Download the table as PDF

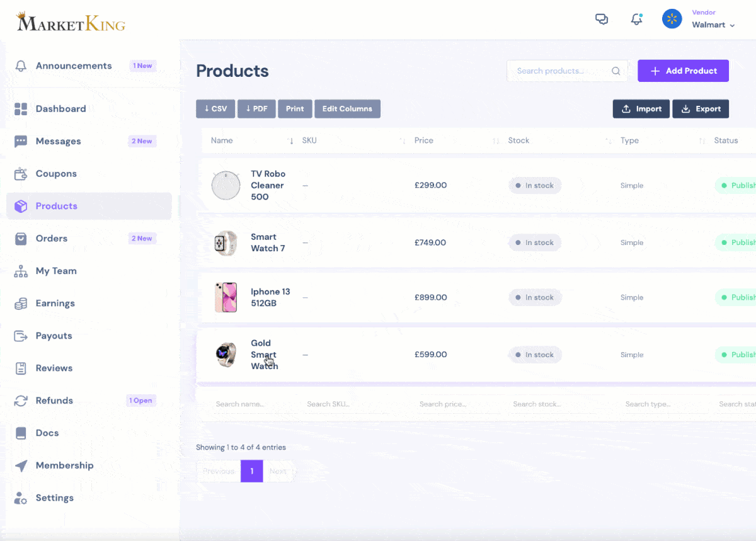tap(256, 109)
